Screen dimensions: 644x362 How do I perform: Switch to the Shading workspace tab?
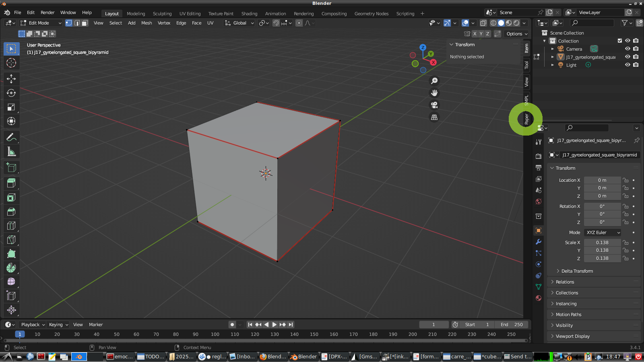click(x=249, y=13)
